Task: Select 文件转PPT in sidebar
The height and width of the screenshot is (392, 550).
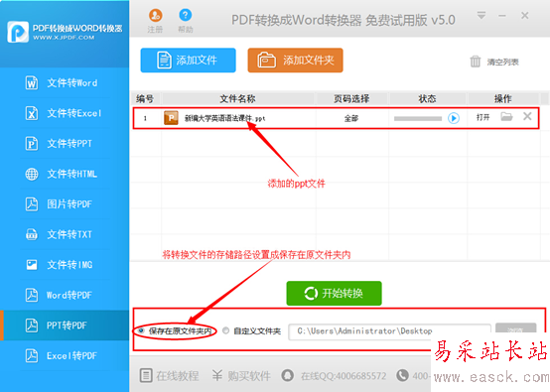Action: pyautogui.click(x=65, y=144)
